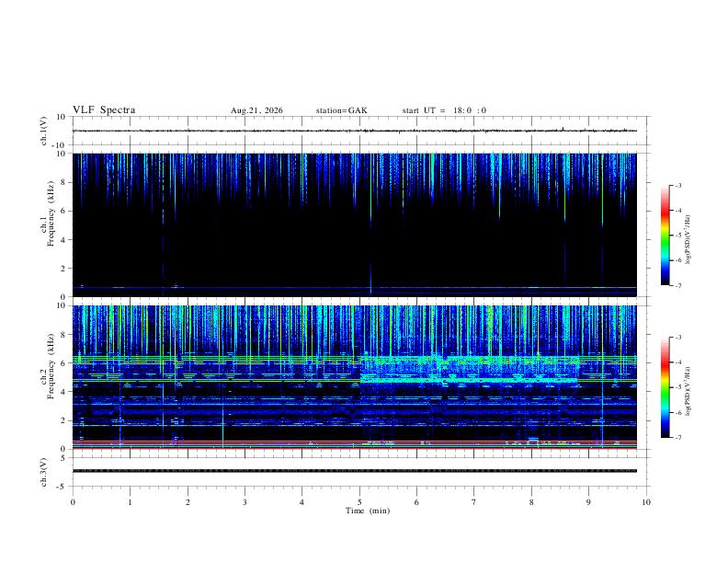Click the start UT 18:0:0 label
728x563 pixels.
[444, 110]
